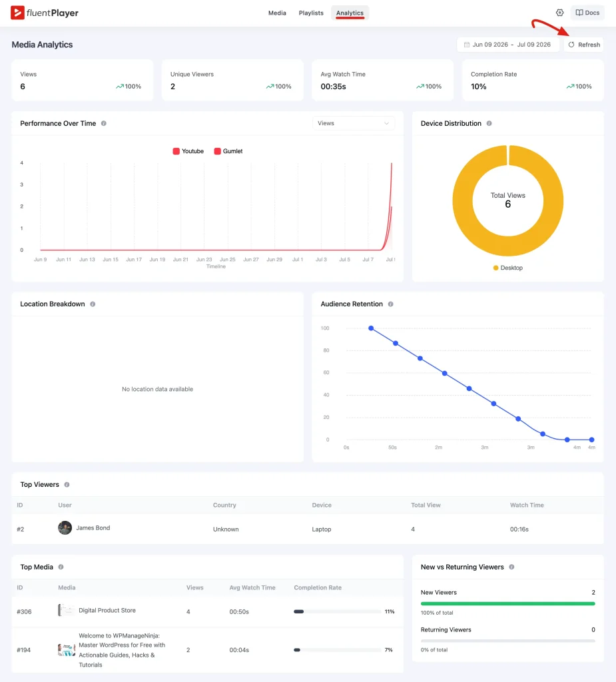Open the Welcome to WPManageNinja media title

click(x=122, y=650)
